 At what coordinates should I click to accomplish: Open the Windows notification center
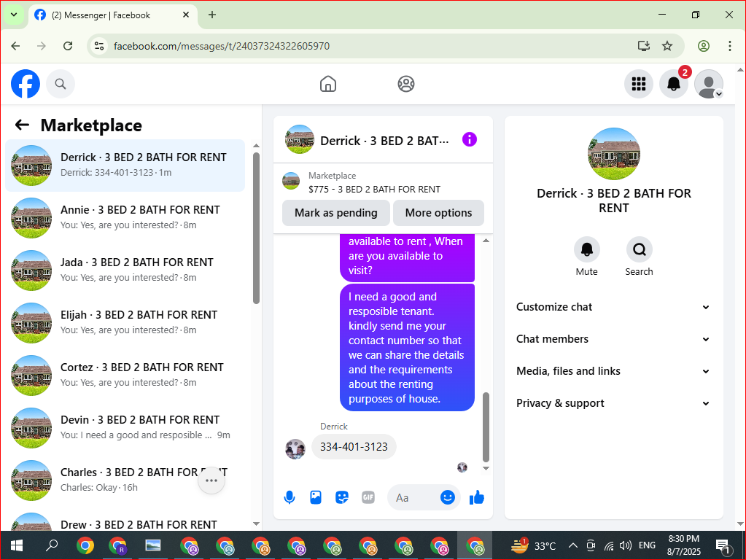point(723,547)
